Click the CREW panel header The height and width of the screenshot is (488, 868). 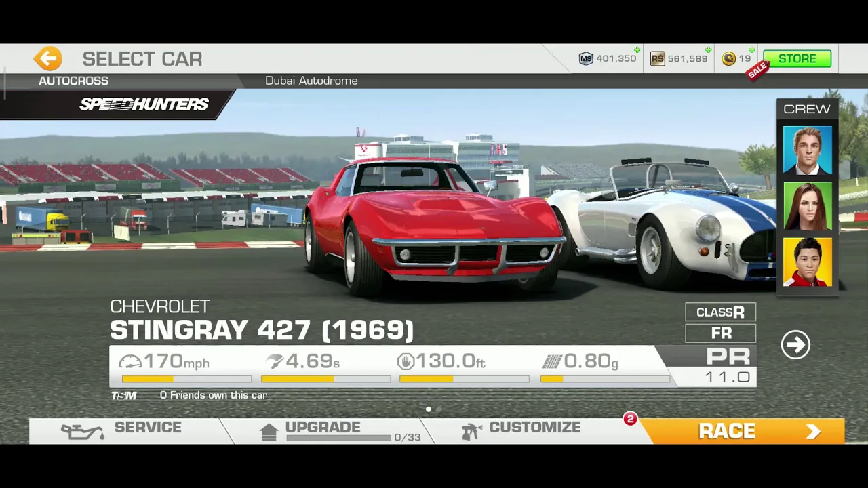pyautogui.click(x=807, y=109)
